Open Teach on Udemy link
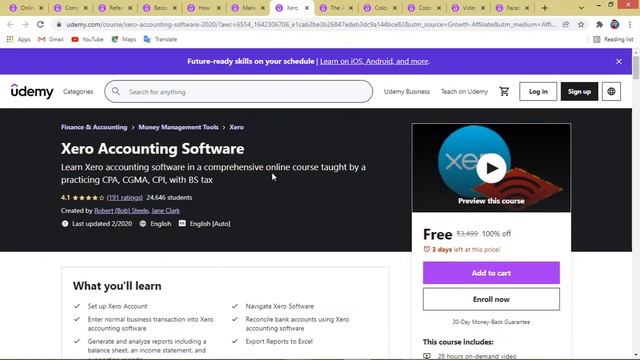 point(464,91)
